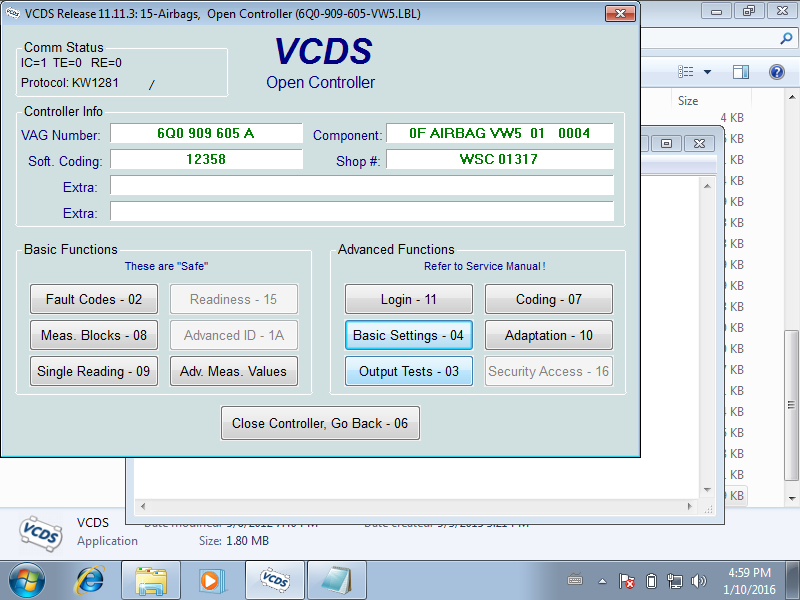Open Windows Explorer from the taskbar
Screen dimensions: 800x600
click(x=152, y=580)
